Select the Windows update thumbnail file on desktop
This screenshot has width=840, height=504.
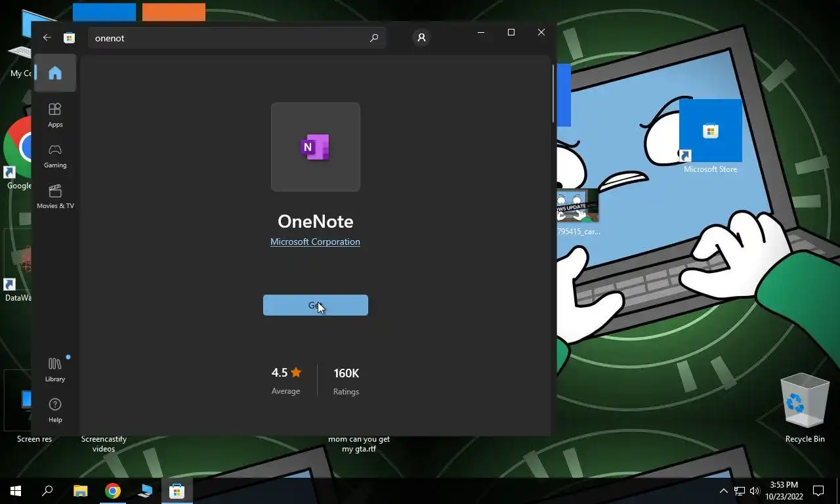[x=577, y=213]
